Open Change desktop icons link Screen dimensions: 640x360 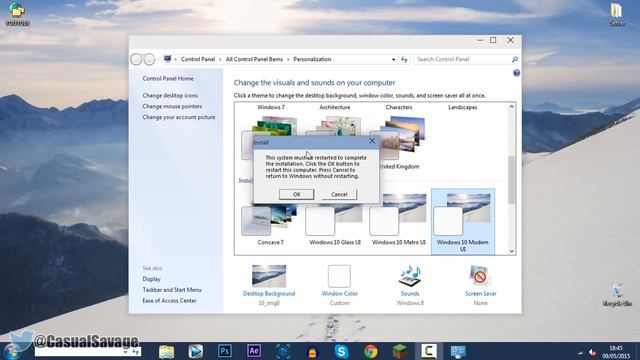coord(170,95)
